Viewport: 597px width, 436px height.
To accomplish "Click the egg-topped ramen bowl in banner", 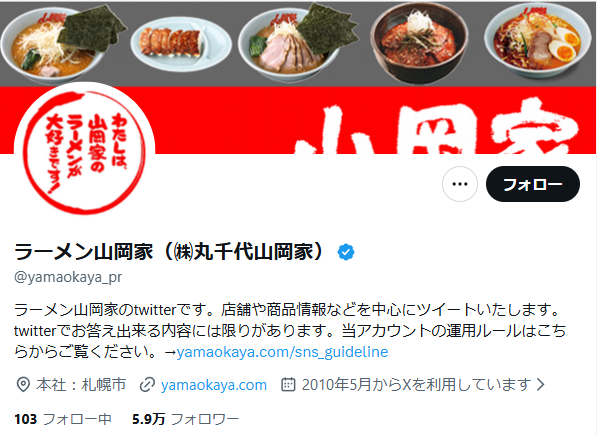I will (x=538, y=40).
